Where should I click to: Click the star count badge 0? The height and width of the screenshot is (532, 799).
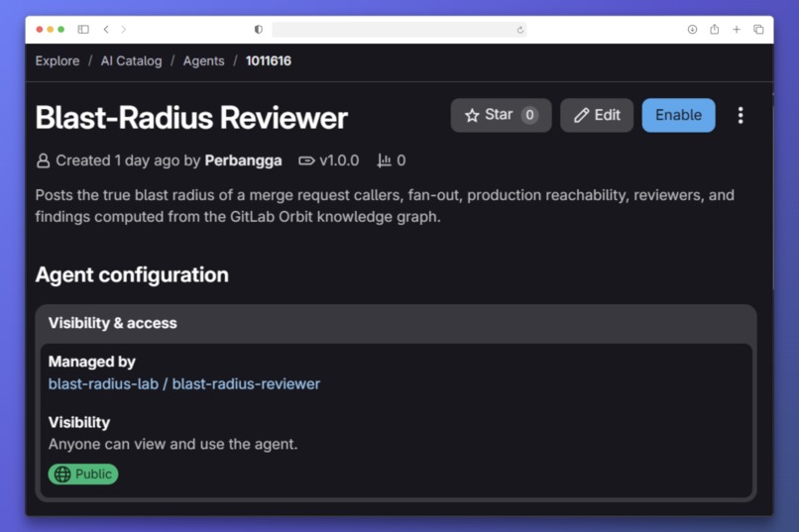point(529,115)
